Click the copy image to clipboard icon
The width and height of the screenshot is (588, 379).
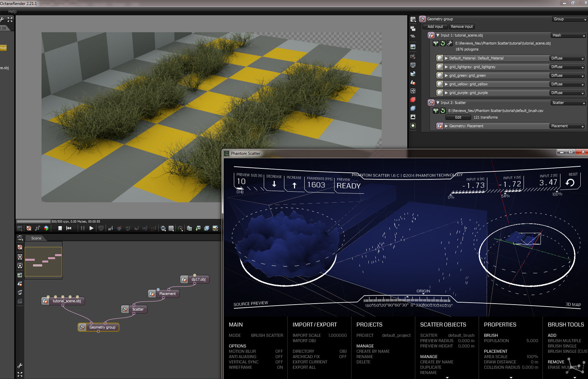click(x=189, y=228)
